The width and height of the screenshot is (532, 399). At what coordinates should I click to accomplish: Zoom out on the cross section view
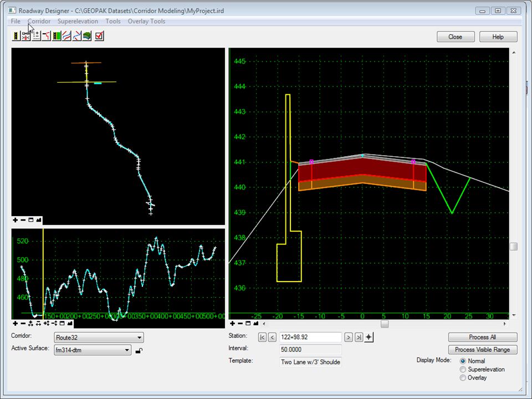click(x=240, y=323)
